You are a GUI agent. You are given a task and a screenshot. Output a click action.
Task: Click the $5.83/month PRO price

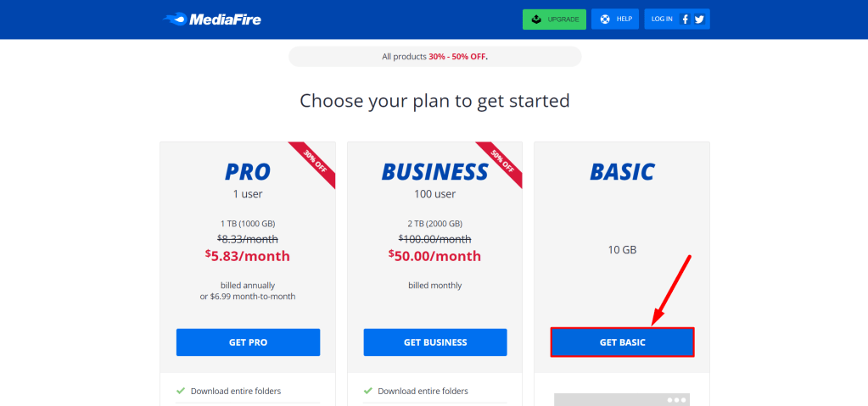pos(248,255)
